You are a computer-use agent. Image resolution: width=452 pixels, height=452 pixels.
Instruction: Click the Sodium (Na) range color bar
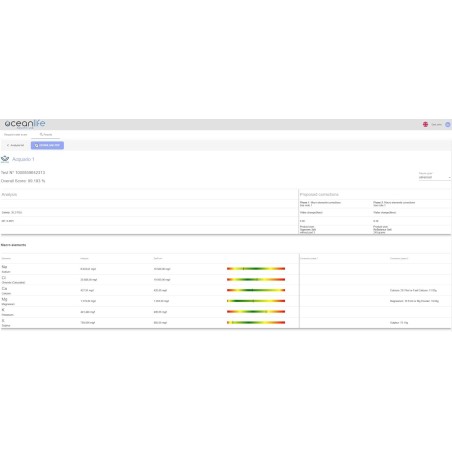coord(256,269)
